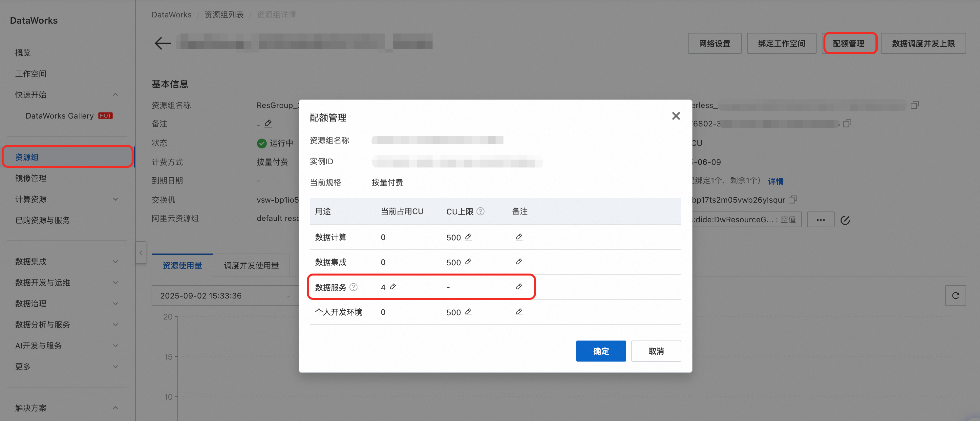Screen dimensions: 980x421
Task: Open 工作空间 in sidebar
Action: (x=31, y=74)
